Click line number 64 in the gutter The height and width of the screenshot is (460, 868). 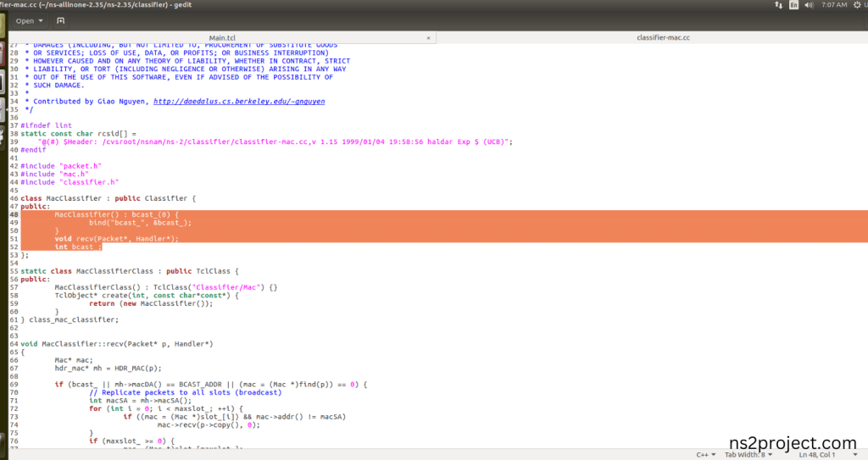(x=14, y=344)
